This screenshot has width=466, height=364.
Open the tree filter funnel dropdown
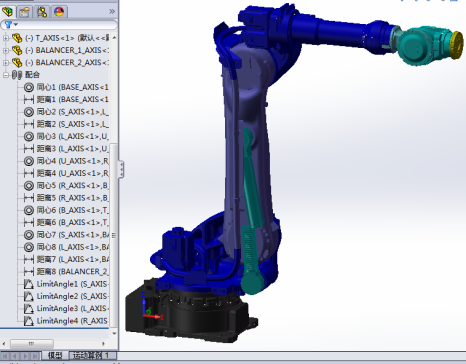coord(11,25)
